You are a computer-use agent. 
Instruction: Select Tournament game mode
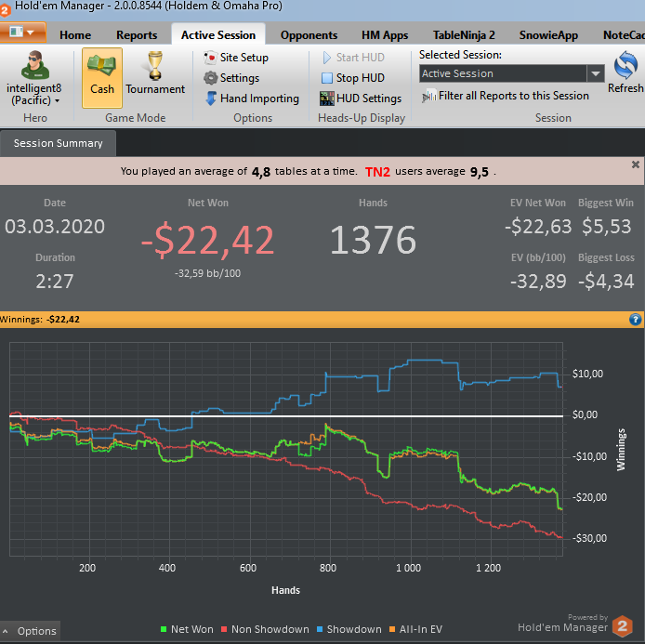click(x=155, y=73)
